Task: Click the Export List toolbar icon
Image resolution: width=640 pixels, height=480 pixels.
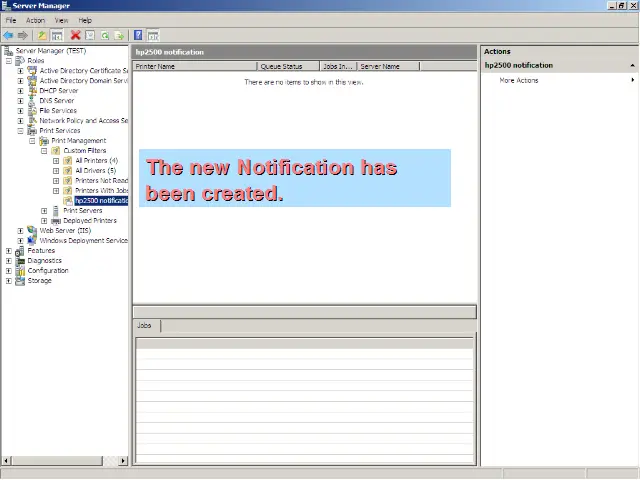Action: pos(119,35)
